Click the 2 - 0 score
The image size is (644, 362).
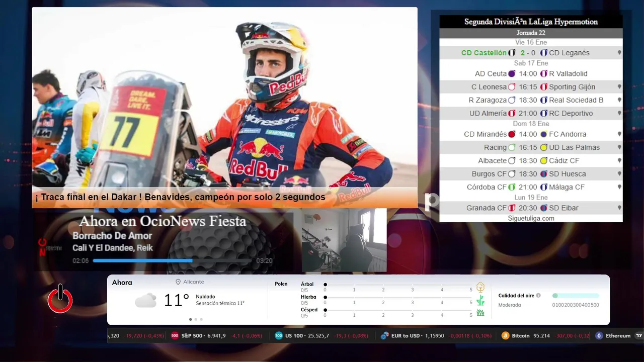[x=528, y=53]
